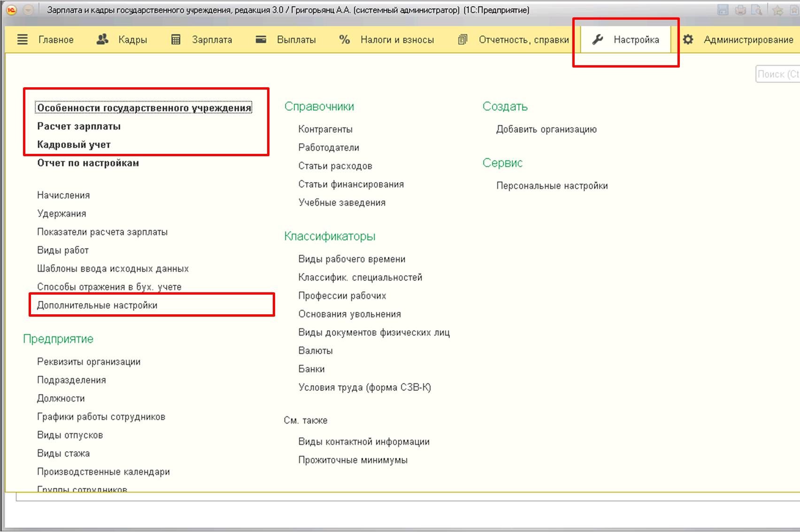Open the Работодатели directory

329,147
